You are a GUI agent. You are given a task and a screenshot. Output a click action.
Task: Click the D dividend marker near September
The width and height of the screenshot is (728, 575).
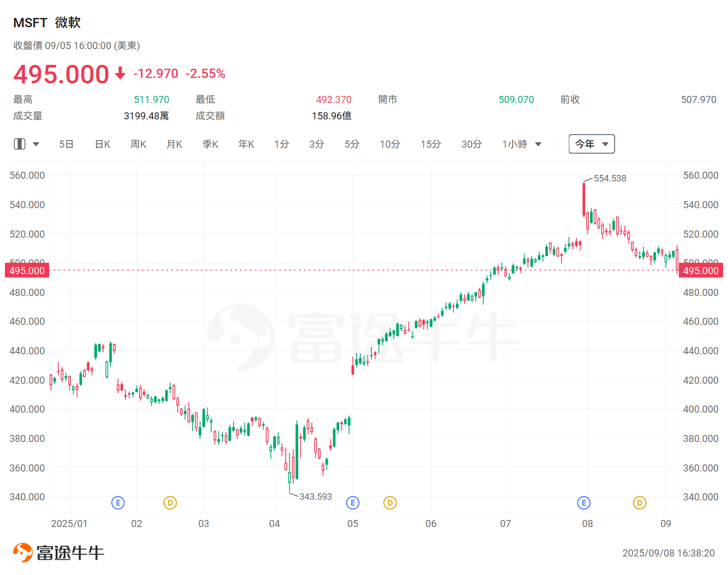point(639,503)
